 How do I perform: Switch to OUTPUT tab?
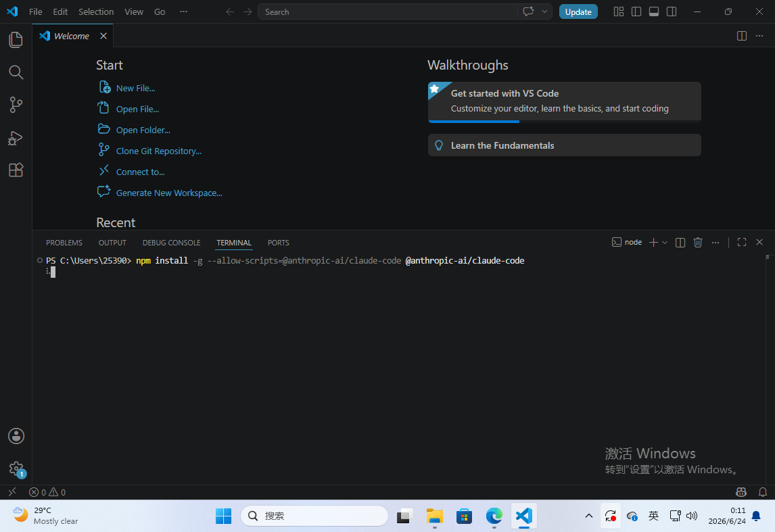pyautogui.click(x=112, y=243)
